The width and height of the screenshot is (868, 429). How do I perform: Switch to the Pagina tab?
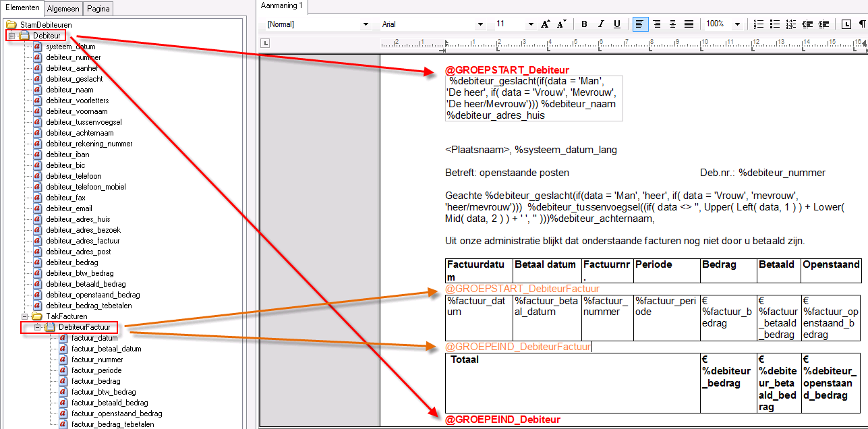98,9
